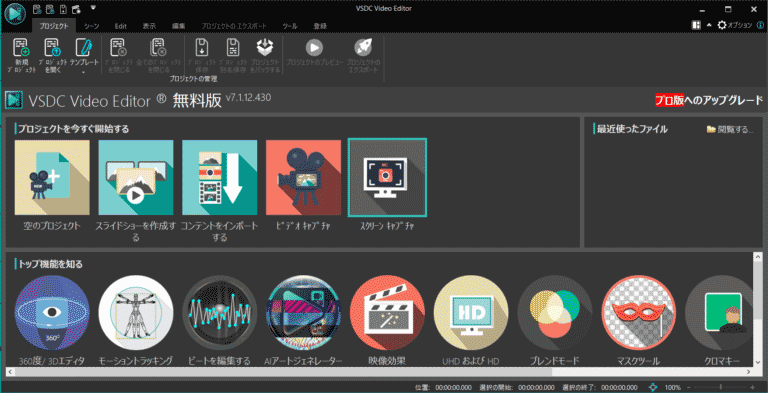Image resolution: width=768 pixels, height=393 pixels.
Task: Click the プロジェクト保存 save icon
Action: tap(202, 48)
